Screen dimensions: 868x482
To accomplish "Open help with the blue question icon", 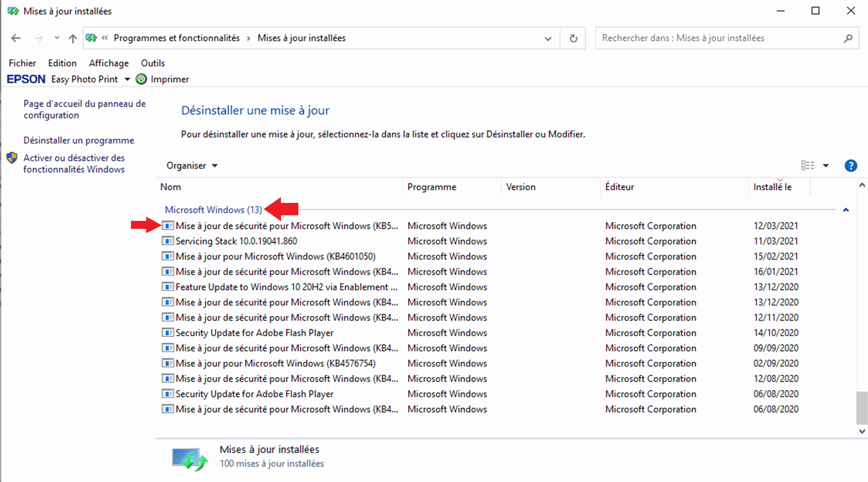I will (851, 166).
